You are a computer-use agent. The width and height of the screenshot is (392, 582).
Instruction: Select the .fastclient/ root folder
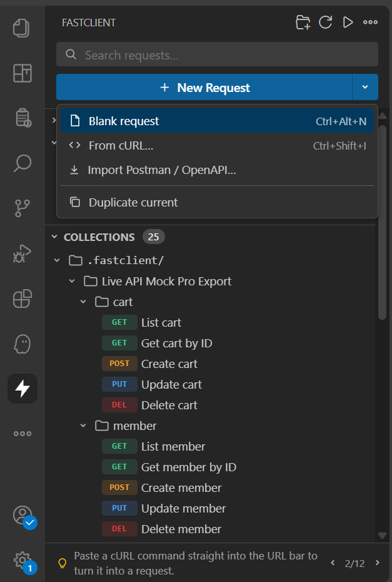[x=125, y=260]
